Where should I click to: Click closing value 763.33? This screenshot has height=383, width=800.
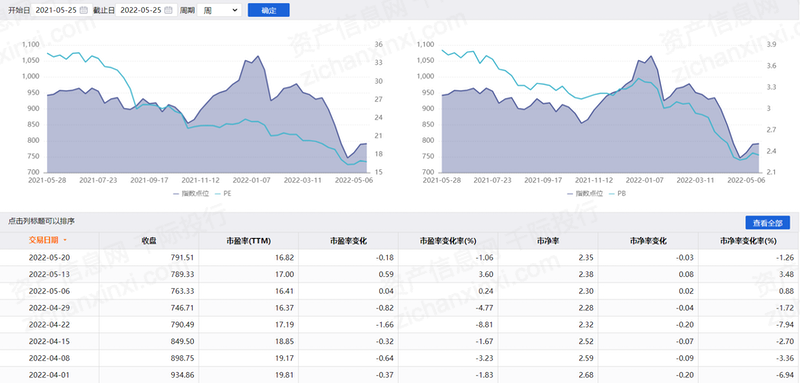click(x=182, y=291)
